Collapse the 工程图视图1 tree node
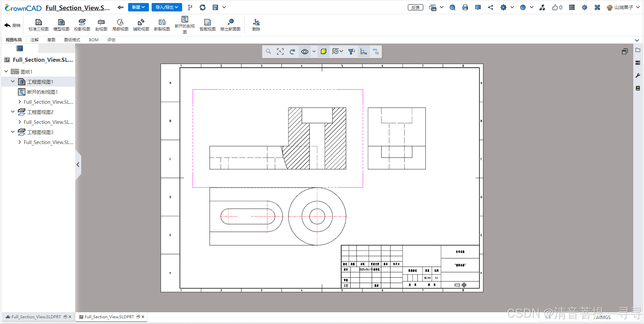Image resolution: width=644 pixels, height=324 pixels. (13, 82)
